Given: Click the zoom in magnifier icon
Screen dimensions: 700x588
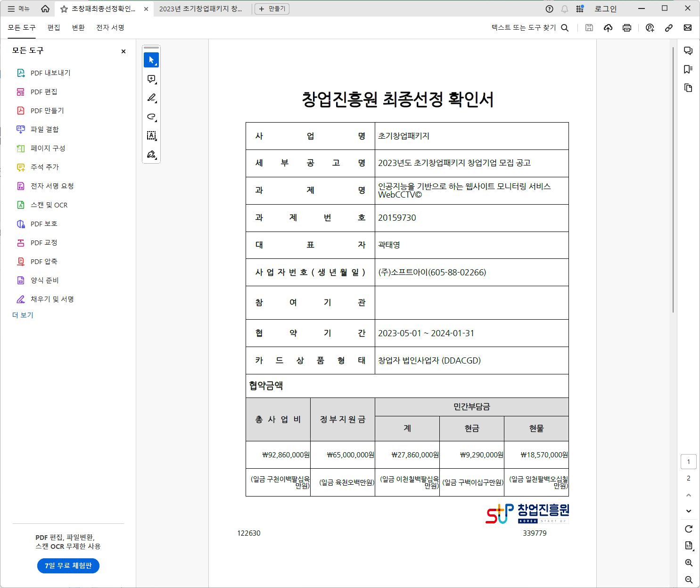Looking at the screenshot, I should click(689, 563).
